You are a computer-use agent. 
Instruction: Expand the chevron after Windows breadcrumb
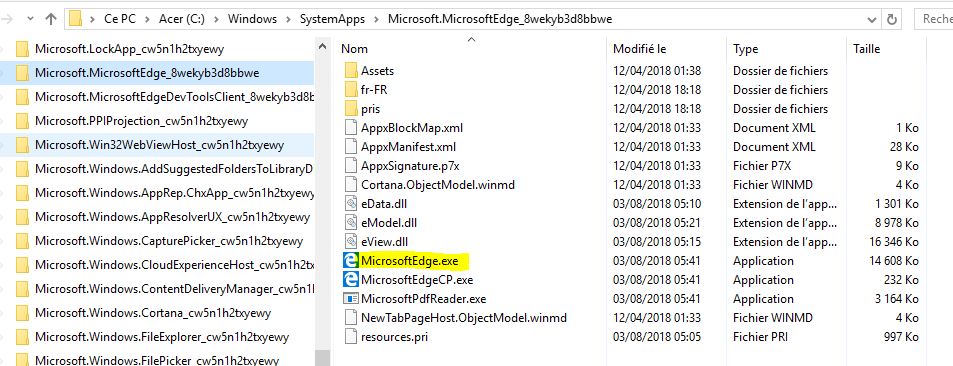[288, 19]
